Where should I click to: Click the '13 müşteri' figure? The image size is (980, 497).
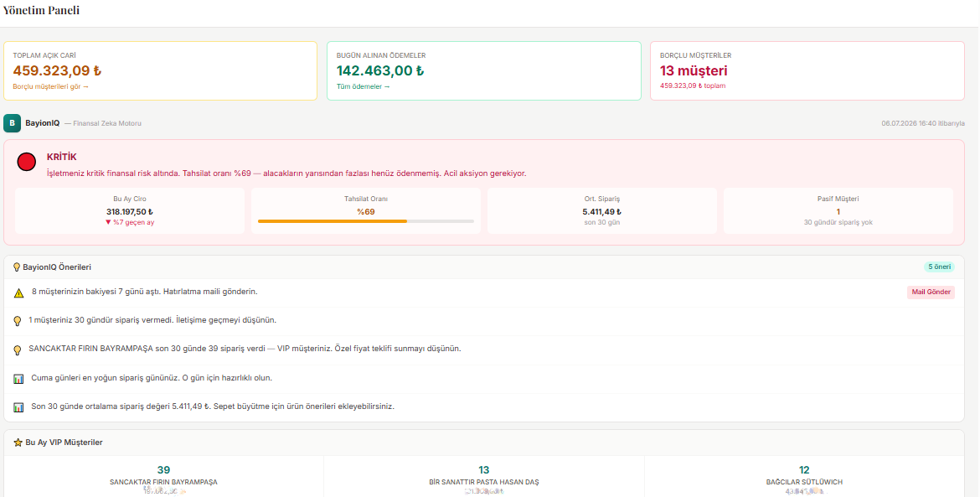click(x=694, y=70)
